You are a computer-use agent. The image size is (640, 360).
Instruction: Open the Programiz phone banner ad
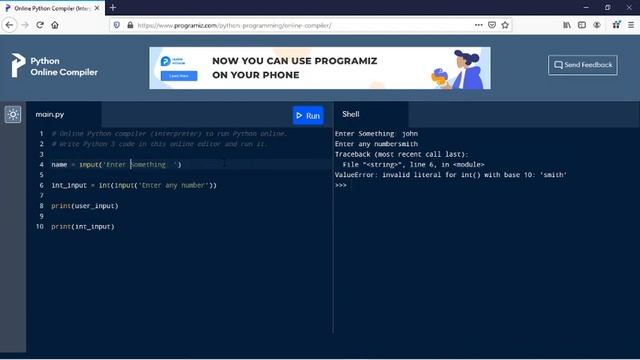[x=320, y=68]
